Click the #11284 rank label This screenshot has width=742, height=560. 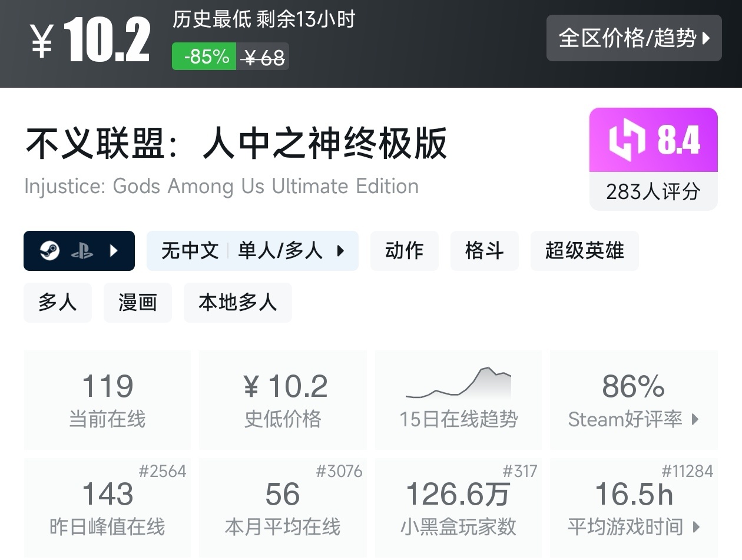pyautogui.click(x=687, y=471)
